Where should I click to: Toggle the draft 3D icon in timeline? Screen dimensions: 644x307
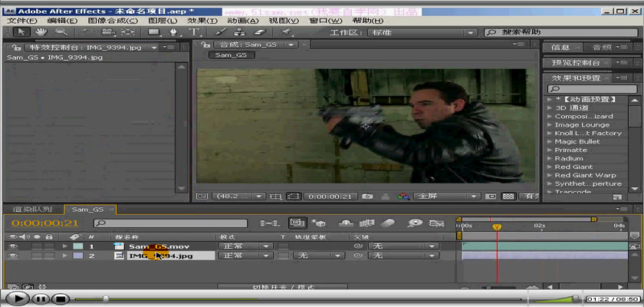point(319,223)
